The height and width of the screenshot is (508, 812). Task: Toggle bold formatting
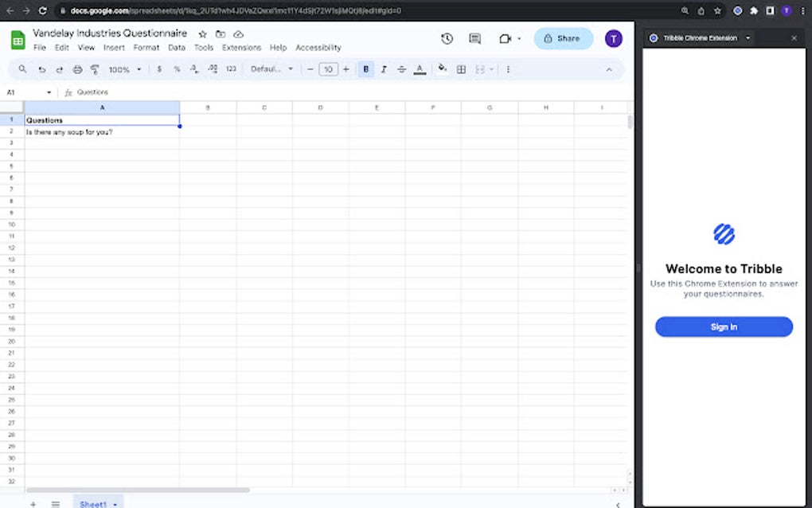tap(365, 69)
